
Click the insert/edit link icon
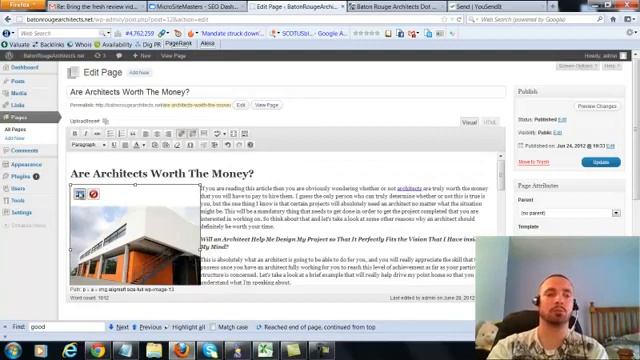181,133
